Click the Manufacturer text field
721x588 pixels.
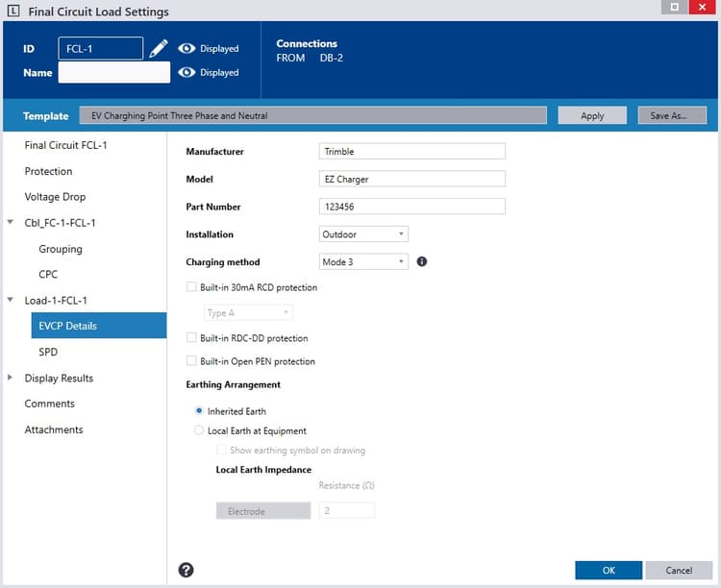click(411, 151)
